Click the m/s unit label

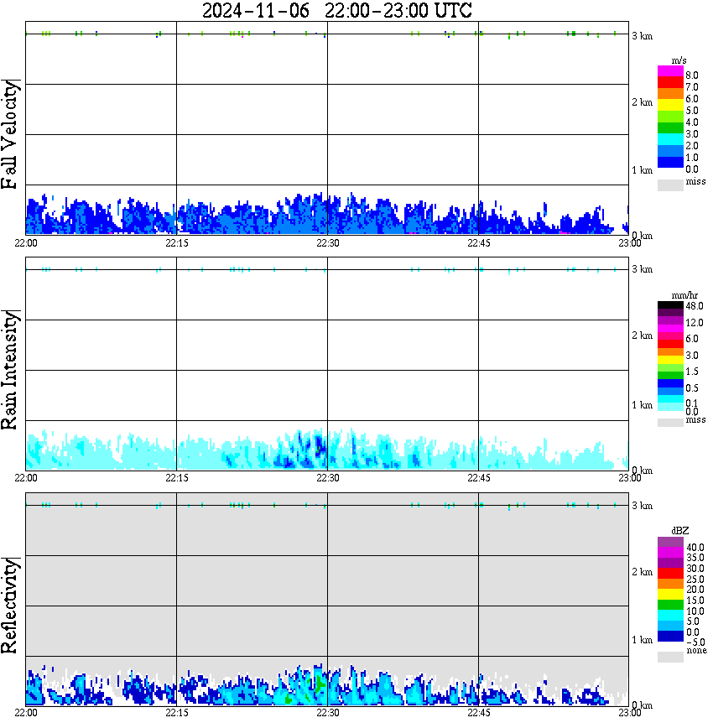tap(679, 60)
